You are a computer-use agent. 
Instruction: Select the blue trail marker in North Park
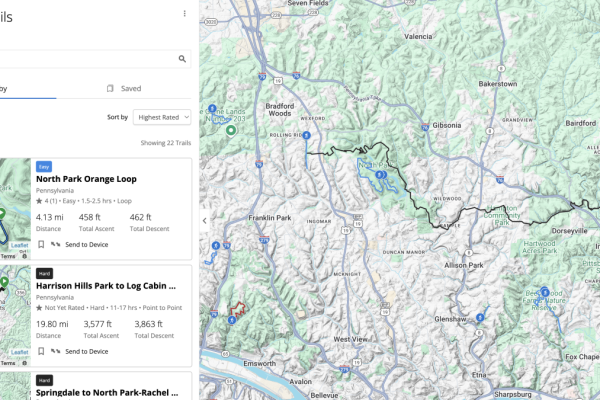pos(380,175)
